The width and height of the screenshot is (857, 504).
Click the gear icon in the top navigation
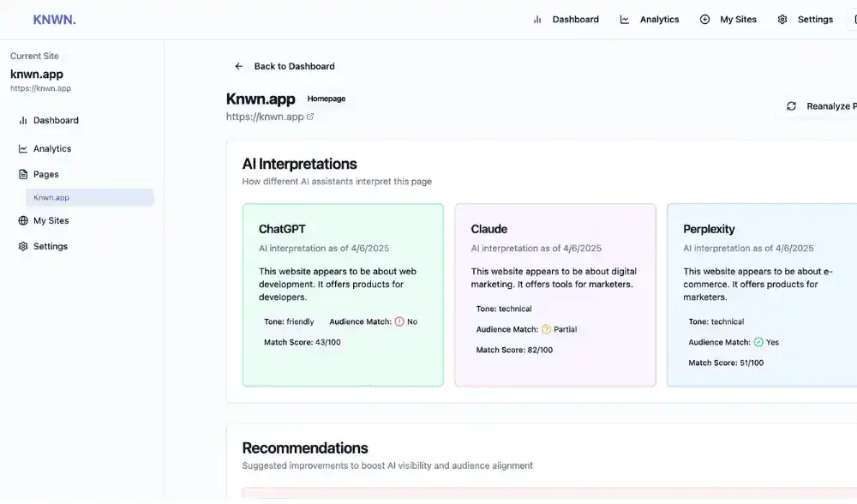782,20
